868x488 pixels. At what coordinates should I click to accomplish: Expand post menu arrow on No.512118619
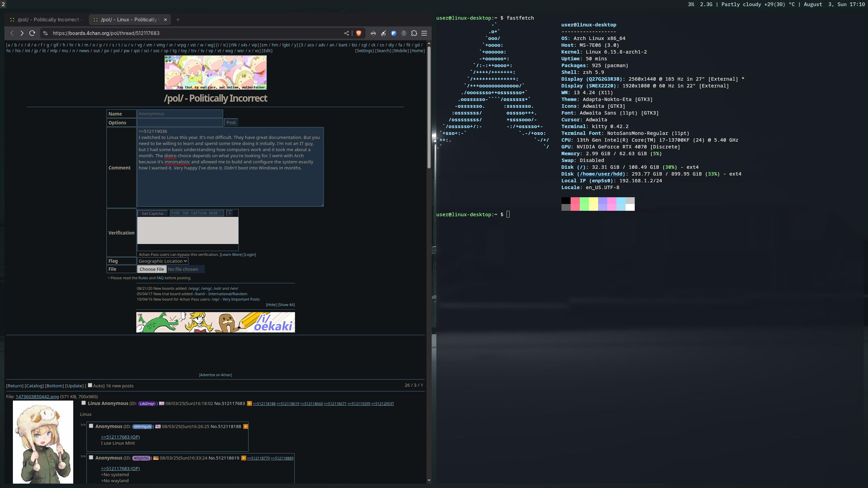(x=243, y=458)
